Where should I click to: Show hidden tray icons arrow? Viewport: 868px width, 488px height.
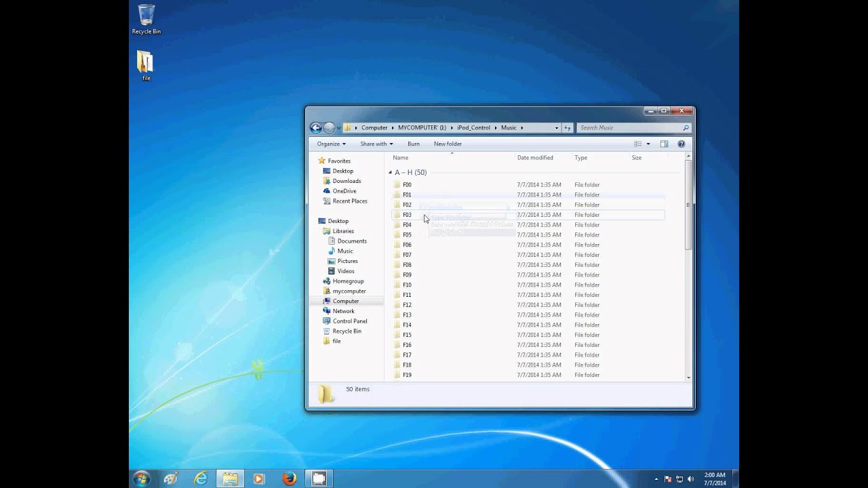click(656, 479)
